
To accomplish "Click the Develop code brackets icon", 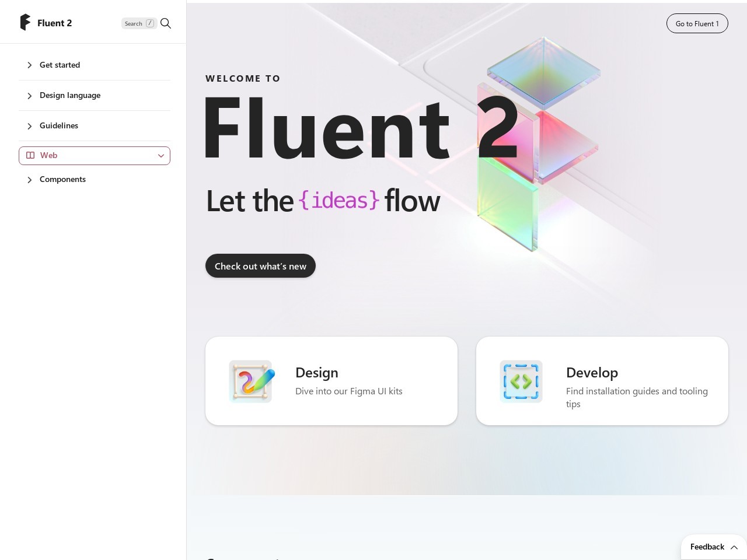I will [x=521, y=381].
